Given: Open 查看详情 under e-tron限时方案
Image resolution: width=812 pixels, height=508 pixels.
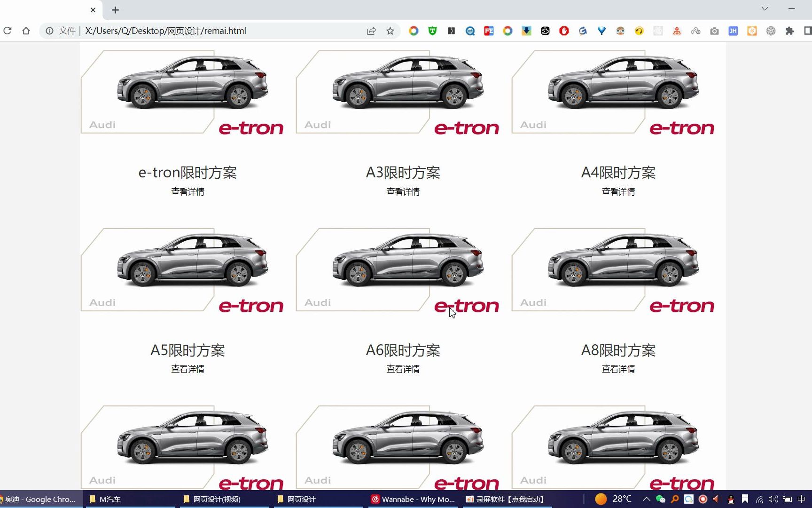Looking at the screenshot, I should point(187,192).
